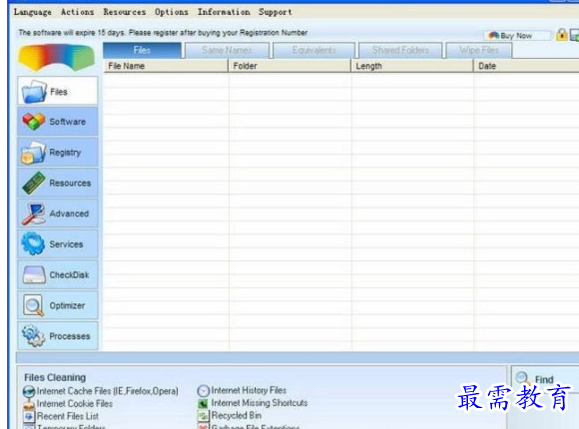Switch to the Wipe Files tab

click(x=479, y=50)
